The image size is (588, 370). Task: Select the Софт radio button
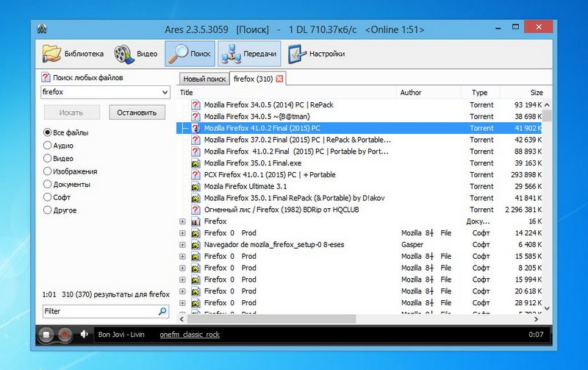pyautogui.click(x=47, y=197)
